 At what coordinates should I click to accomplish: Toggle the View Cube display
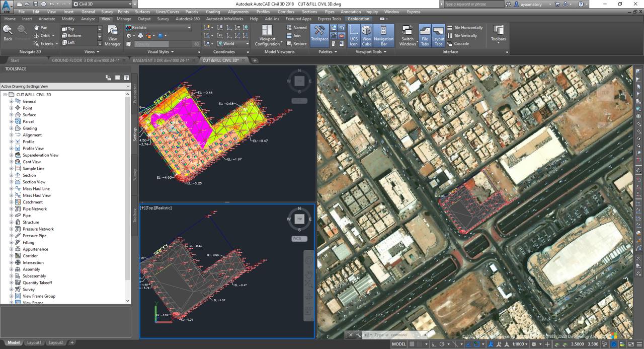(x=366, y=35)
